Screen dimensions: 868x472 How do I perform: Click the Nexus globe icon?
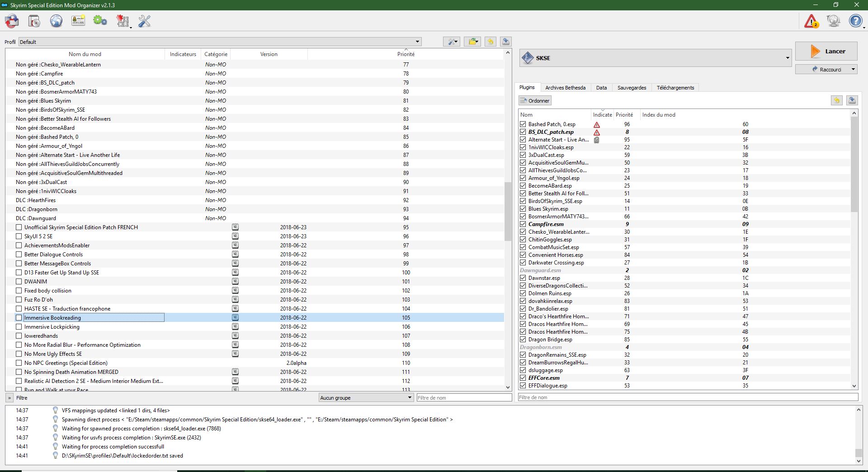56,21
